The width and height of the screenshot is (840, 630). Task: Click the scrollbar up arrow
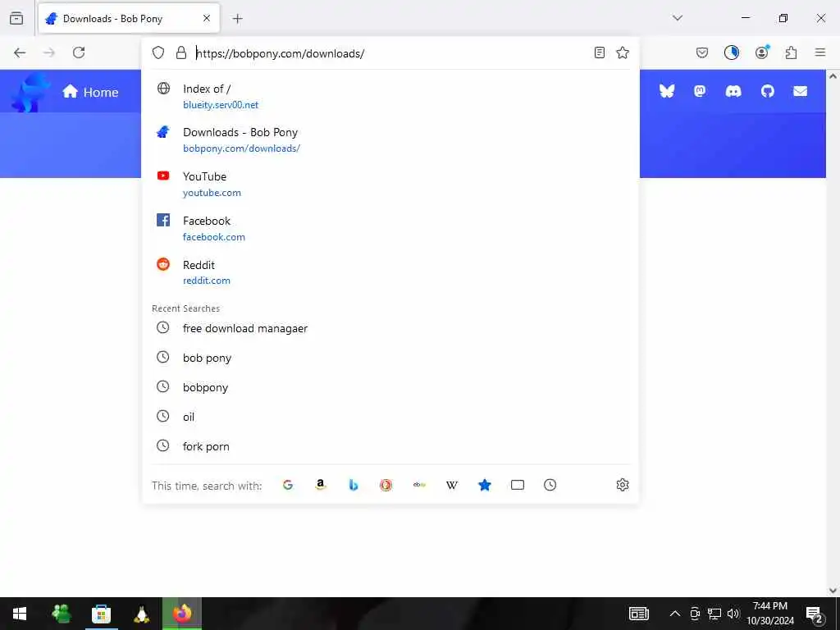tap(833, 76)
